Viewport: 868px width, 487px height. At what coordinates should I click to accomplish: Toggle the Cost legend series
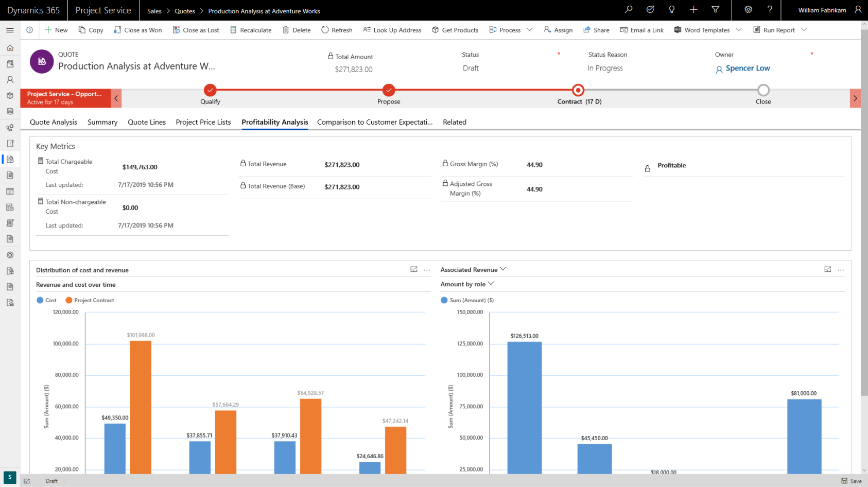[x=46, y=300]
